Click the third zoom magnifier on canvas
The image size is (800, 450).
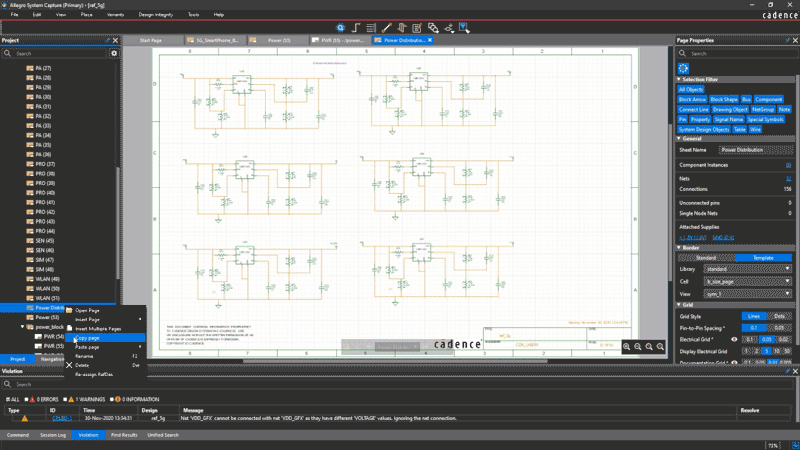pos(649,346)
